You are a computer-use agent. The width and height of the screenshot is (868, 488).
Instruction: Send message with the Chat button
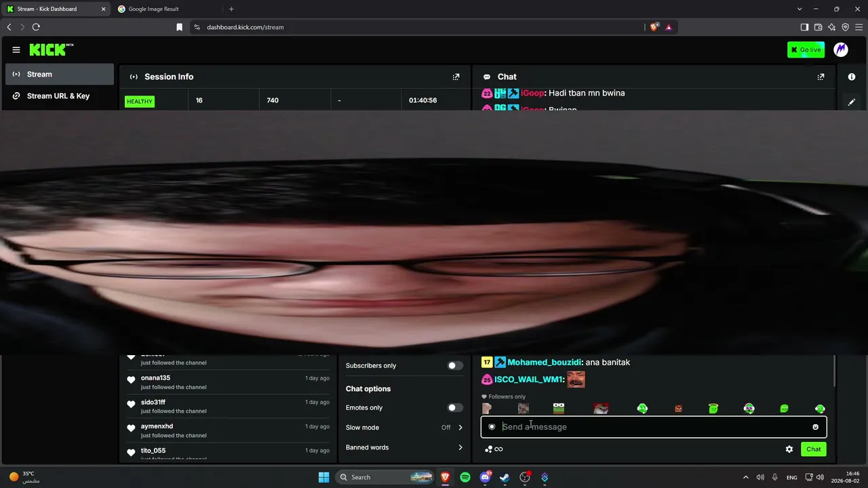pyautogui.click(x=814, y=449)
